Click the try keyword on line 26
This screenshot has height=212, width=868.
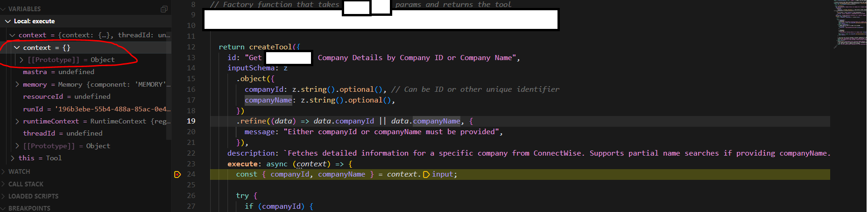(242, 196)
